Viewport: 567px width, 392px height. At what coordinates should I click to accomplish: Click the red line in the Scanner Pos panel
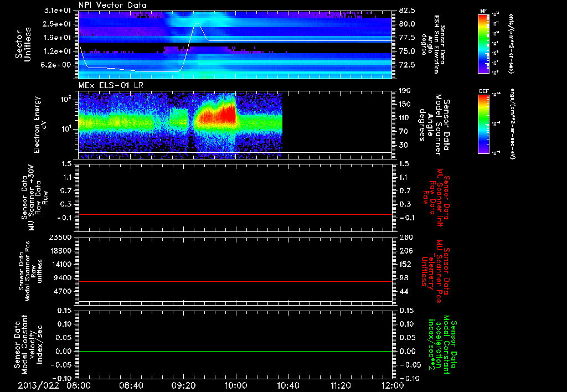(235, 281)
